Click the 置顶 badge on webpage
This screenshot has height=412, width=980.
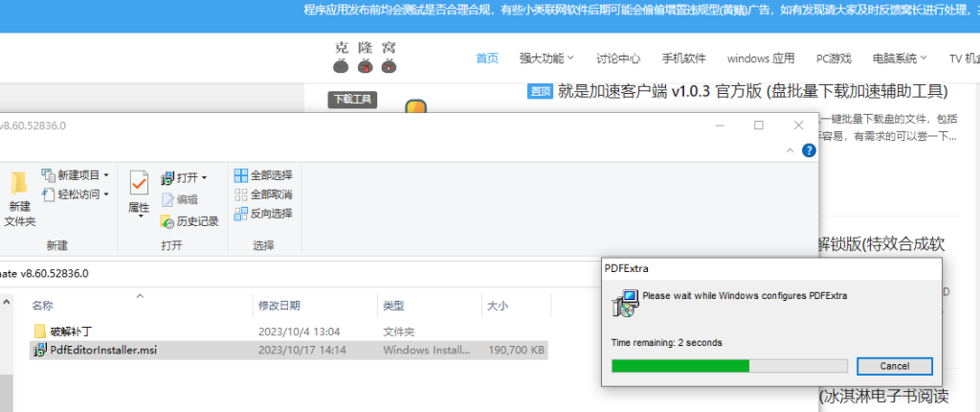click(540, 91)
